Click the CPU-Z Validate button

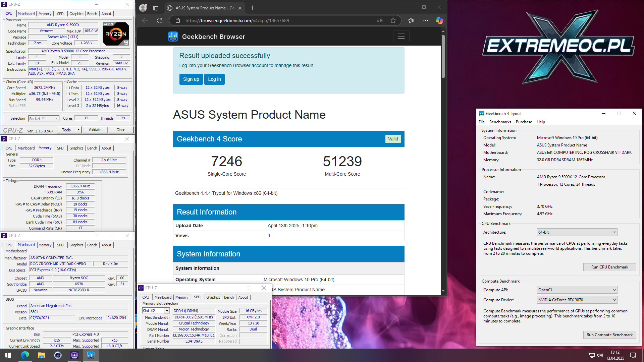pyautogui.click(x=95, y=130)
